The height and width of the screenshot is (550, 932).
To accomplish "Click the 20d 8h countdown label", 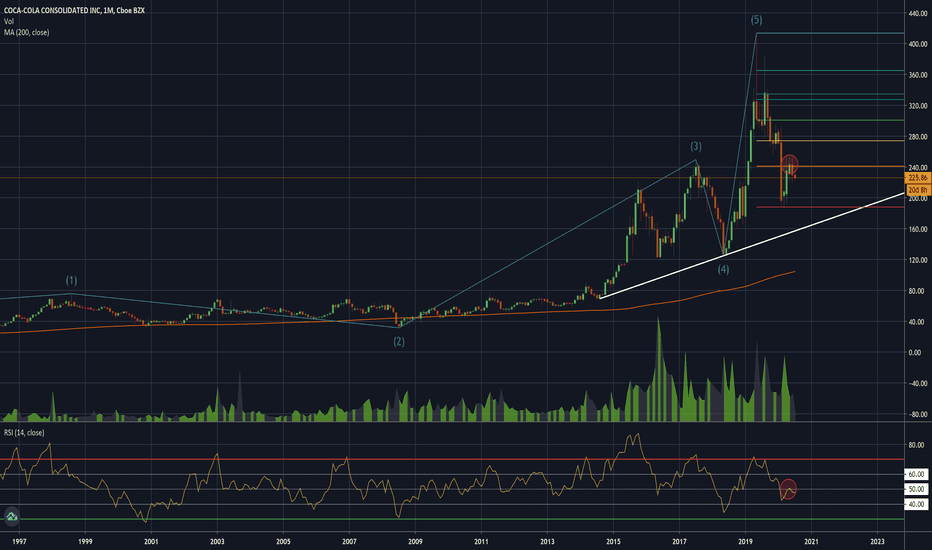I will point(918,190).
